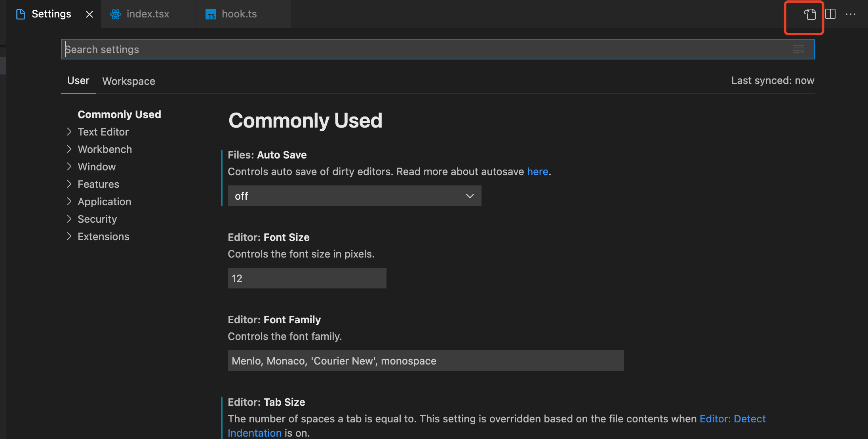The width and height of the screenshot is (868, 439).
Task: Click the TypeScript icon on hook.ts tab
Action: pos(211,15)
